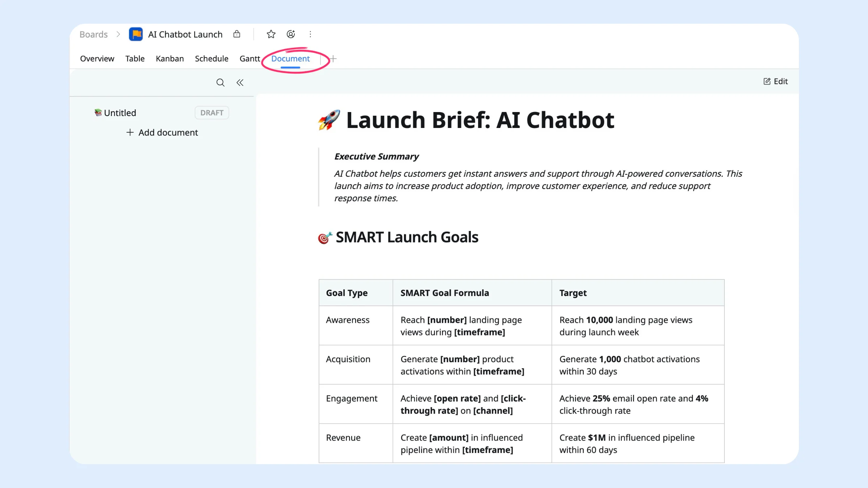Click the Achieve [open rate] formula cell

472,404
